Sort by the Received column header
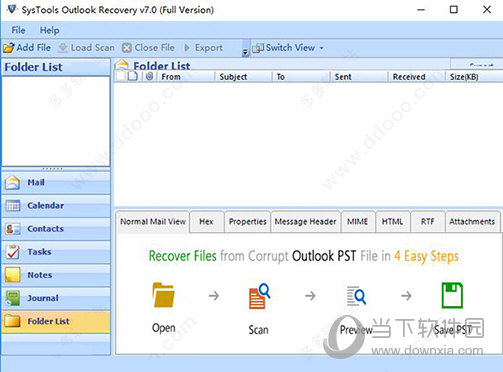Screen dimensions: 503x372 pyautogui.click(x=417, y=77)
